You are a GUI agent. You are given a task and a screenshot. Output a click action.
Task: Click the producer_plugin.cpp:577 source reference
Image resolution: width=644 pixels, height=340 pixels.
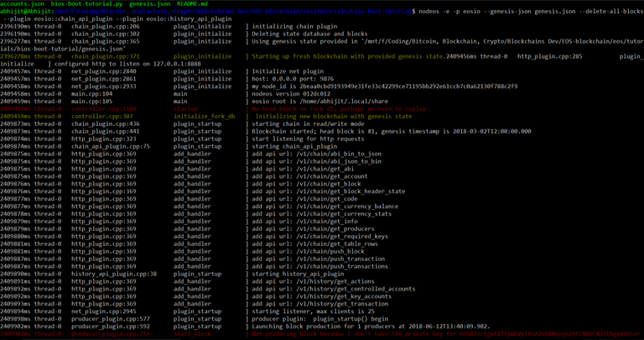pyautogui.click(x=111, y=319)
